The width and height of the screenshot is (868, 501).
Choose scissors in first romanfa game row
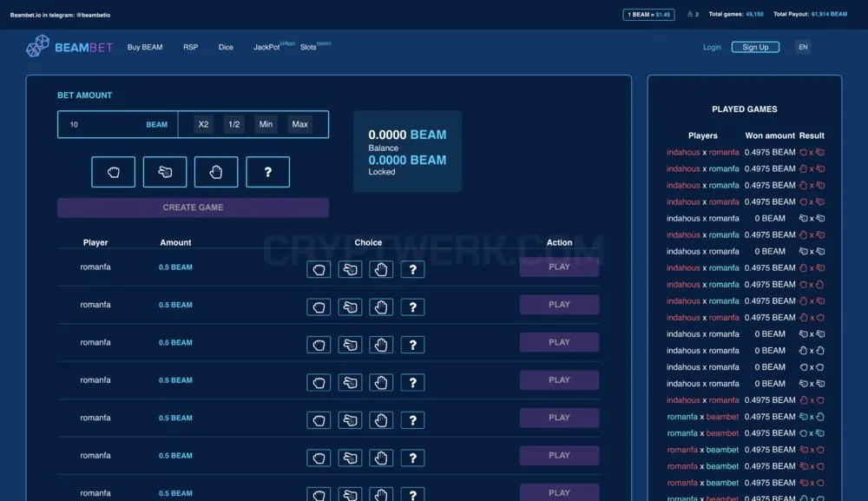350,269
